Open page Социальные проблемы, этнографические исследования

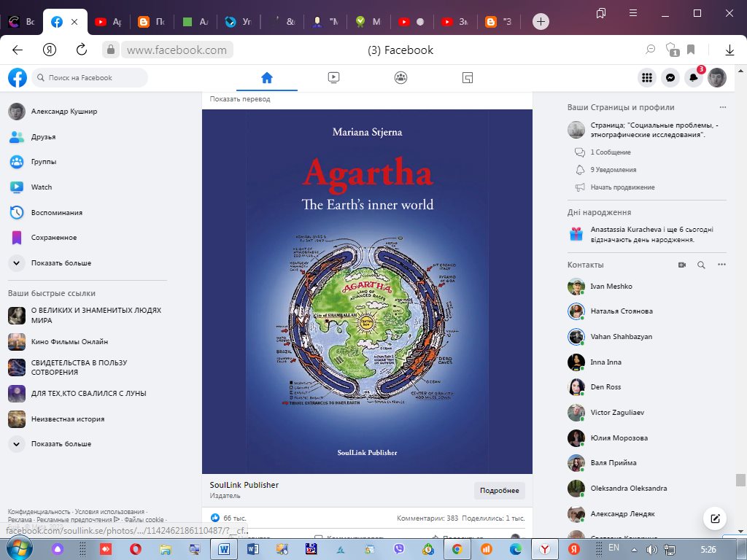point(646,130)
